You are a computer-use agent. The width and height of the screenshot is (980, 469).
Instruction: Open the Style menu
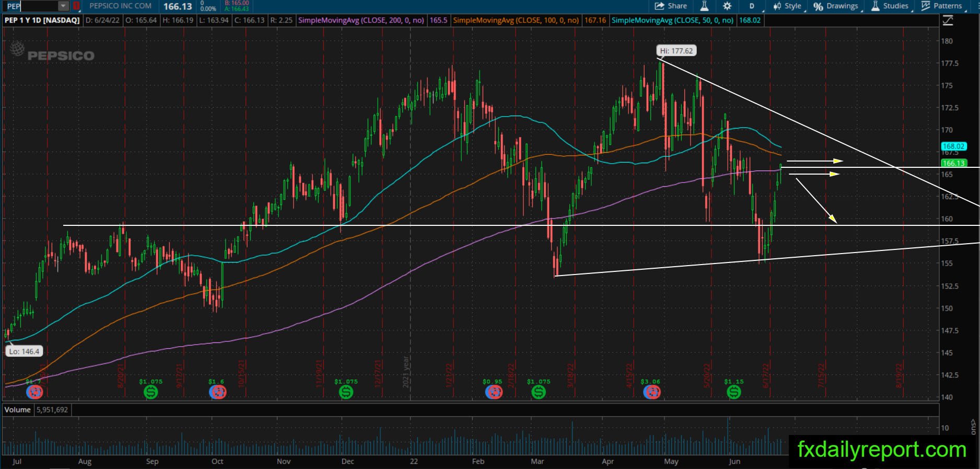(x=787, y=6)
